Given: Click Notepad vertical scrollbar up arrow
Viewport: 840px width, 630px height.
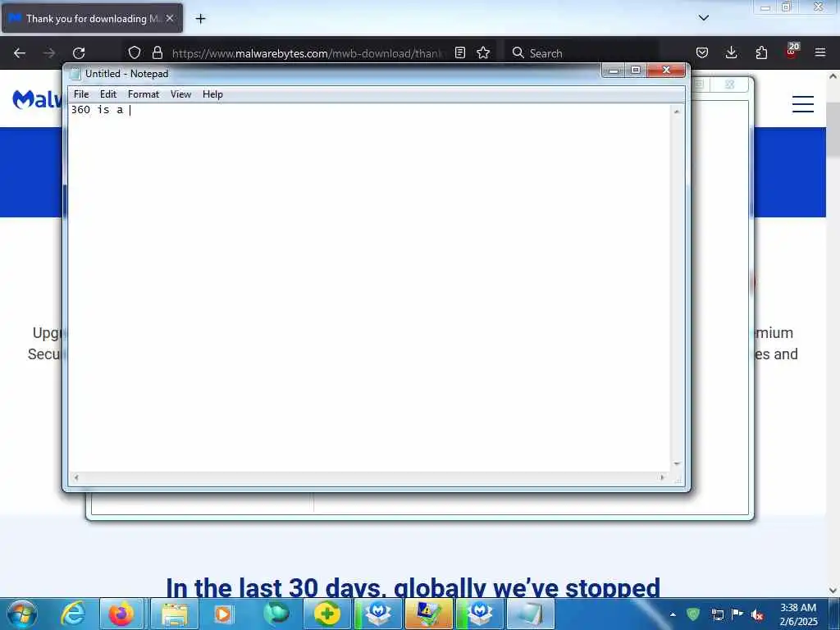Looking at the screenshot, I should click(677, 112).
